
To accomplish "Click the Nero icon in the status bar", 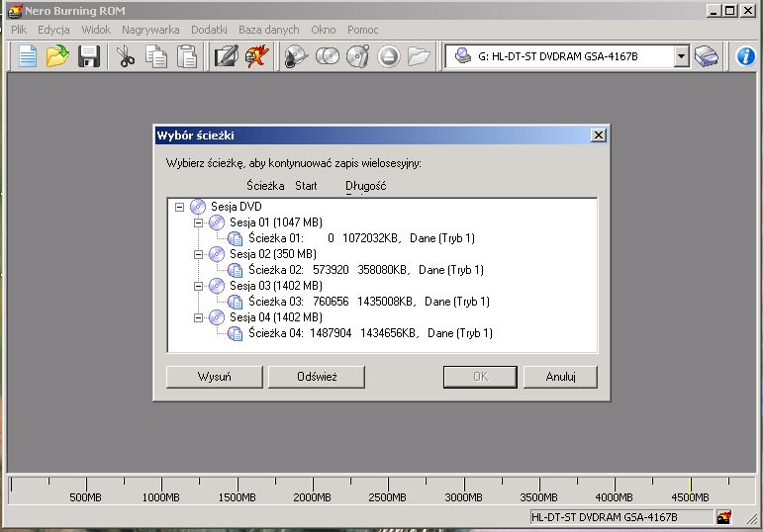I will pos(723,517).
